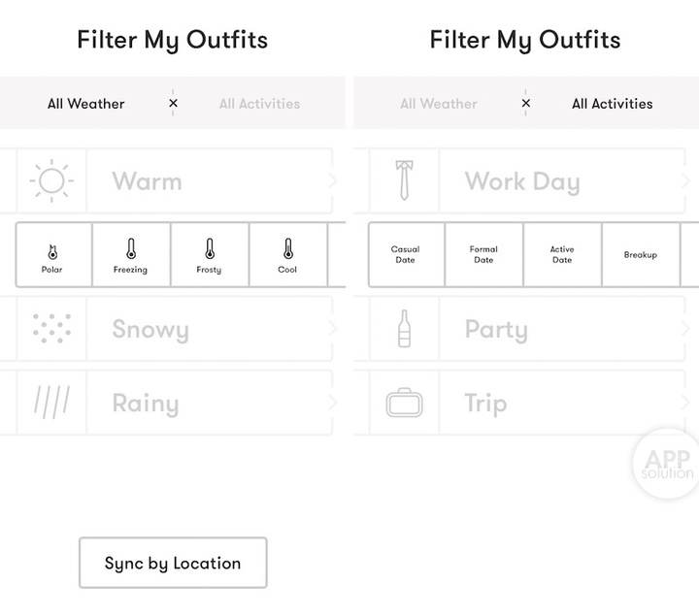Select the Cool thermometer option
This screenshot has width=699, height=616.
pos(287,255)
